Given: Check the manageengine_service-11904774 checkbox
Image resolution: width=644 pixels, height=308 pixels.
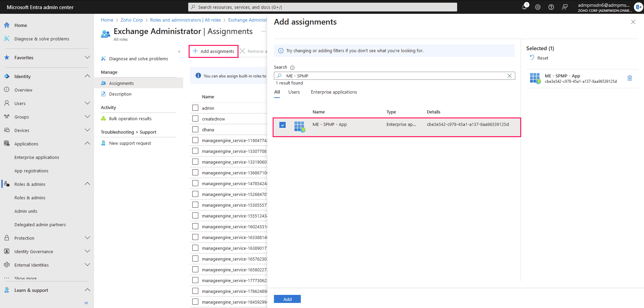Looking at the screenshot, I should (195, 140).
